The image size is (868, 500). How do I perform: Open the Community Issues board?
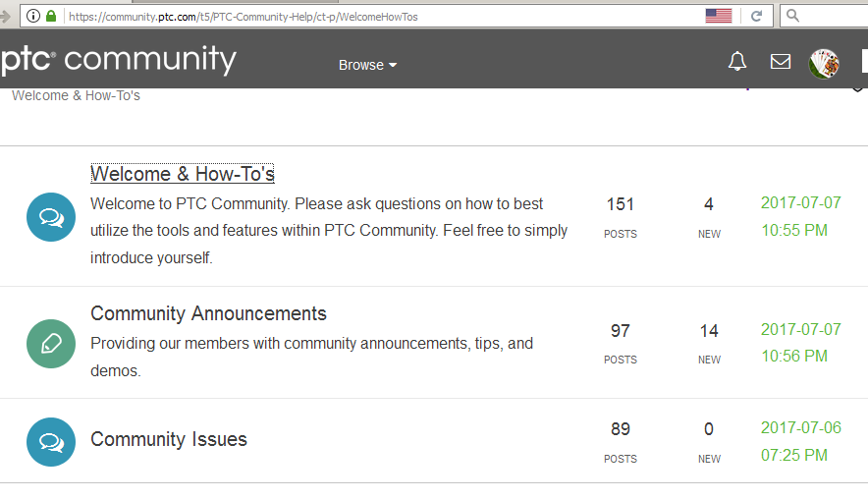click(169, 439)
